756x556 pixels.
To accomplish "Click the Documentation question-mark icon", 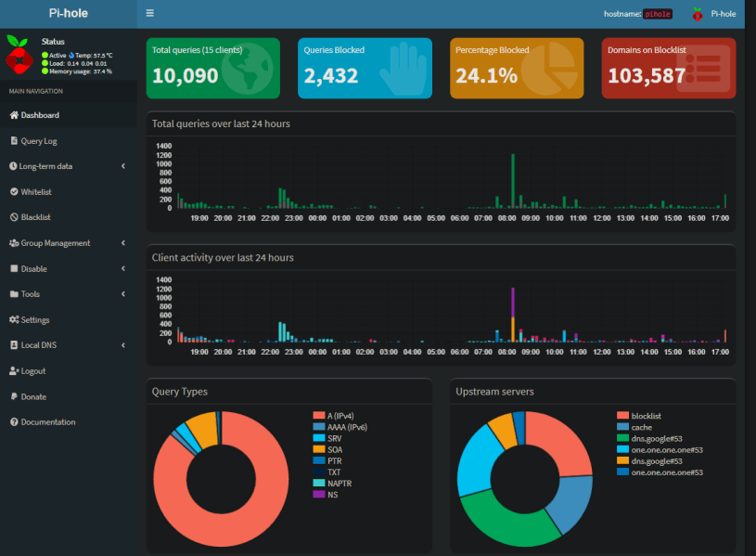I will (x=14, y=422).
